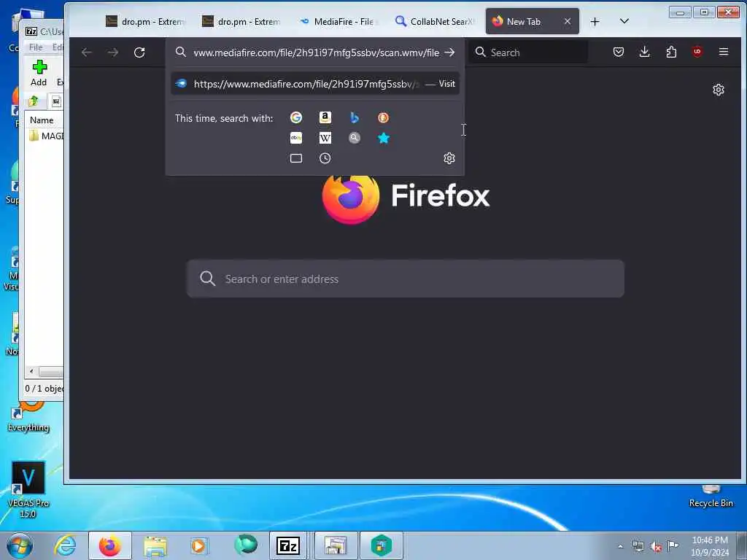The image size is (747, 560).
Task: Focus Search or enter address field
Action: click(x=406, y=279)
